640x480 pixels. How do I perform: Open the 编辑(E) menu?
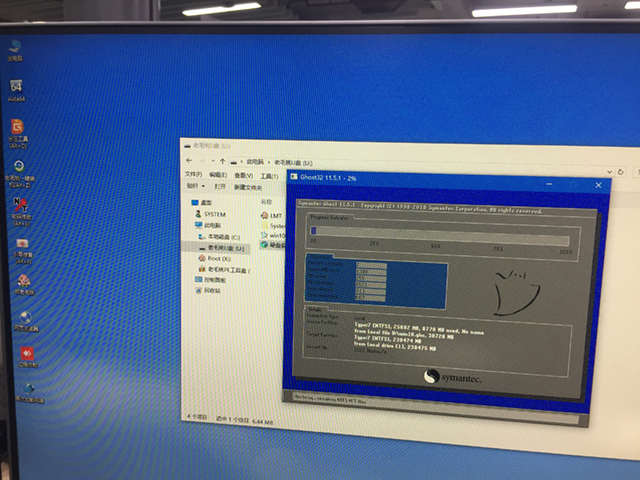point(219,174)
